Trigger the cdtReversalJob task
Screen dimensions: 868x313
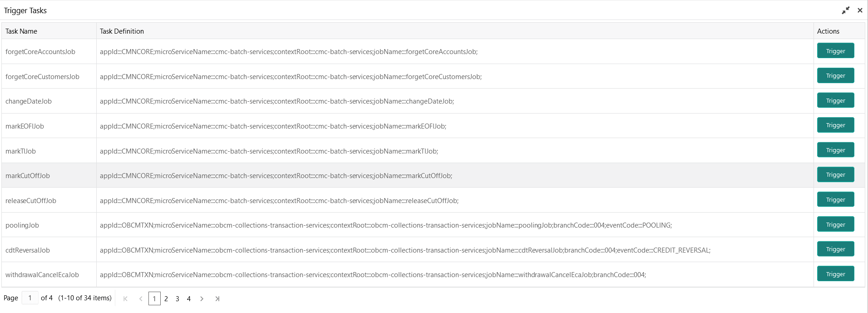[x=835, y=249]
